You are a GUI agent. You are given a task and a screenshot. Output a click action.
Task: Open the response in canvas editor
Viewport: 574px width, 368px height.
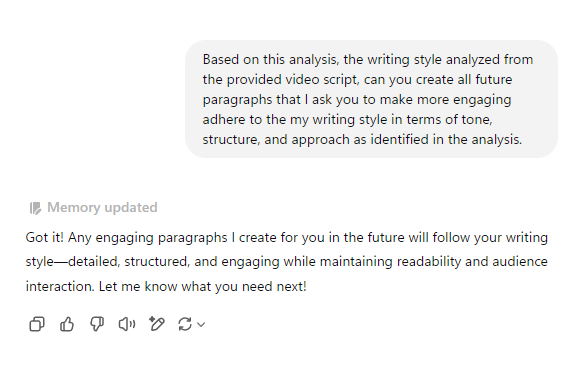[x=157, y=324]
